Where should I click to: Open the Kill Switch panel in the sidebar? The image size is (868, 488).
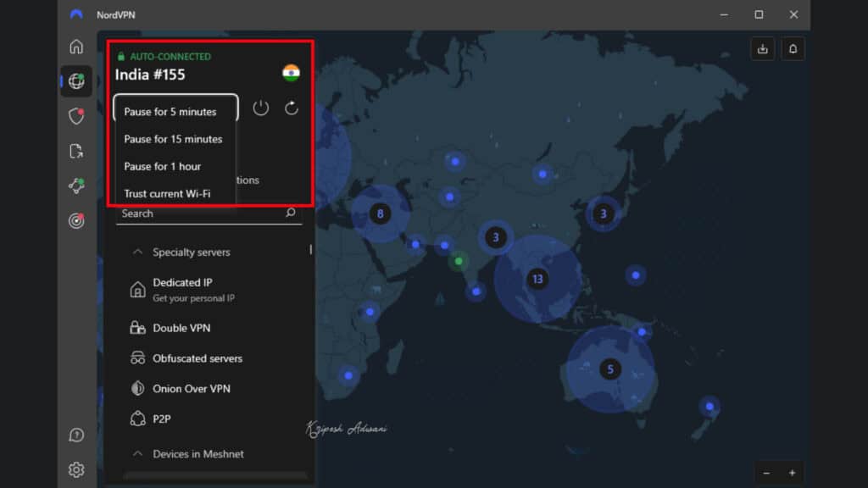[76, 151]
